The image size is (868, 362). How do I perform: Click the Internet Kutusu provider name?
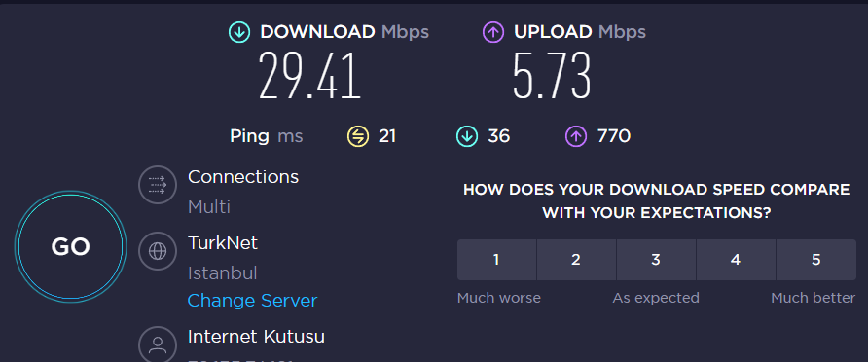click(x=256, y=336)
